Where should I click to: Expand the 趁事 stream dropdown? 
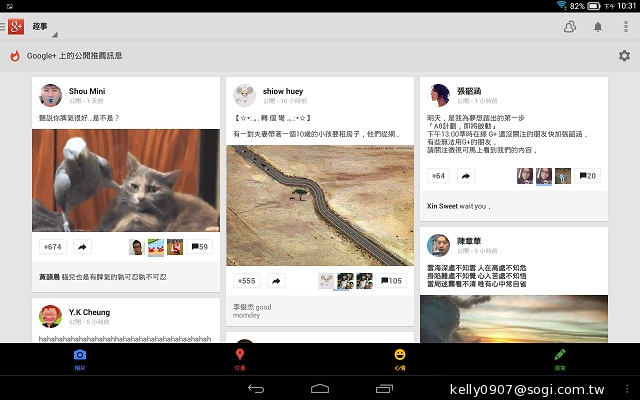point(43,29)
